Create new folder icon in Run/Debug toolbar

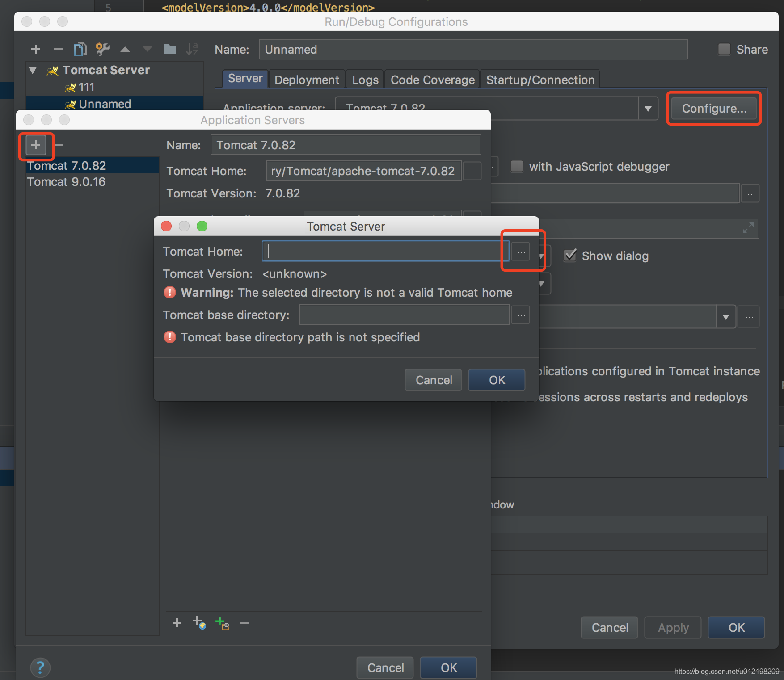(170, 49)
